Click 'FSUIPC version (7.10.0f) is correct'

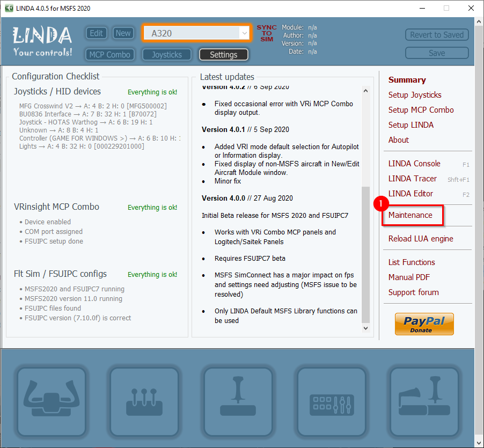(x=75, y=318)
